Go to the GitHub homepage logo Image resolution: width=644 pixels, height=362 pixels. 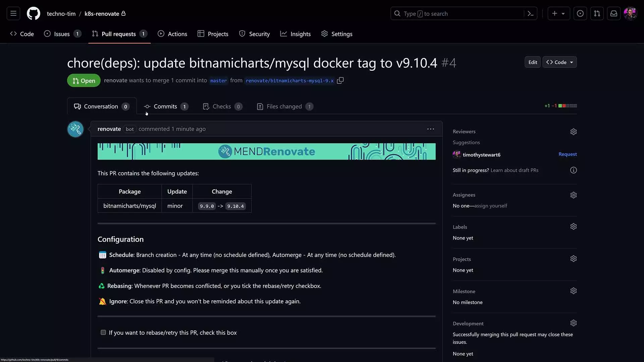34,13
